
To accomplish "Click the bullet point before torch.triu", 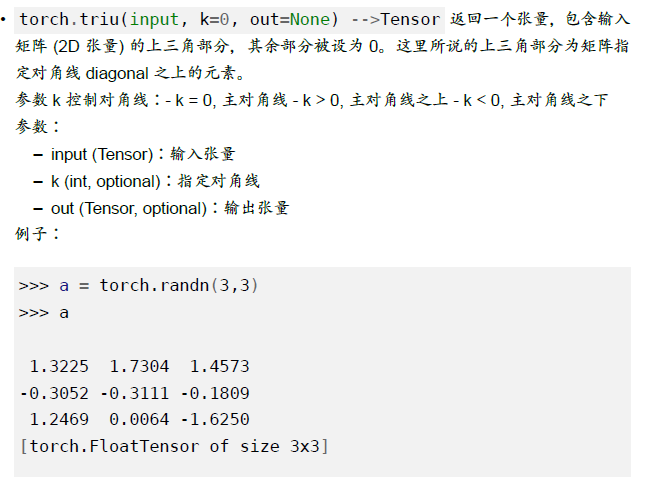I will [x=4, y=20].
